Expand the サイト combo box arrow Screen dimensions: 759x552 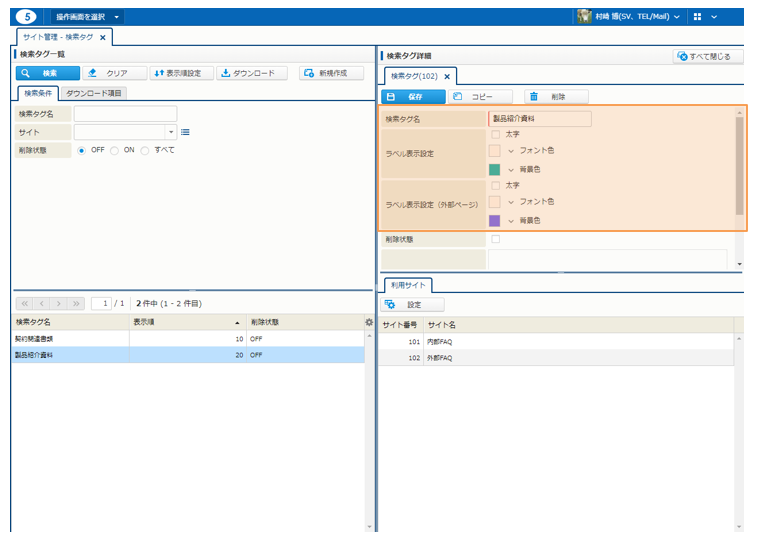coord(171,132)
